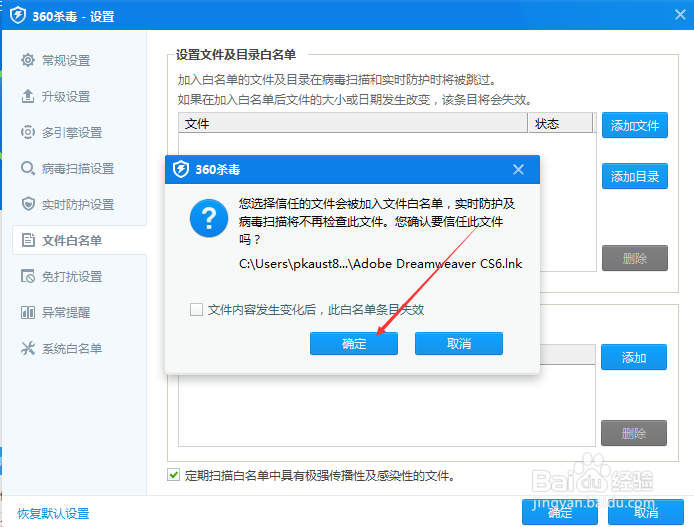The image size is (694, 527).
Task: Click the 添加目录 button
Action: [635, 176]
